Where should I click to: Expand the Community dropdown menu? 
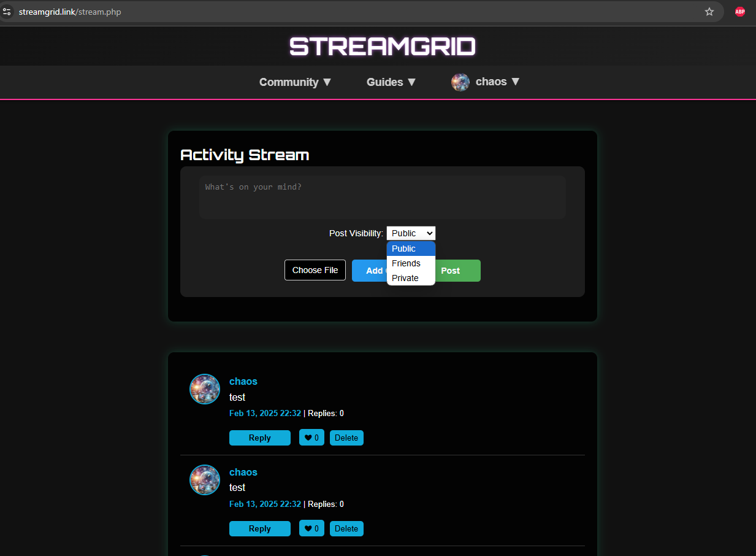pyautogui.click(x=295, y=82)
